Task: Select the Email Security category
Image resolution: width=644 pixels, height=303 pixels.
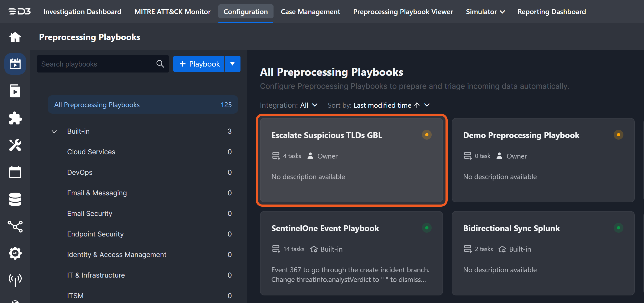Action: coord(90,213)
